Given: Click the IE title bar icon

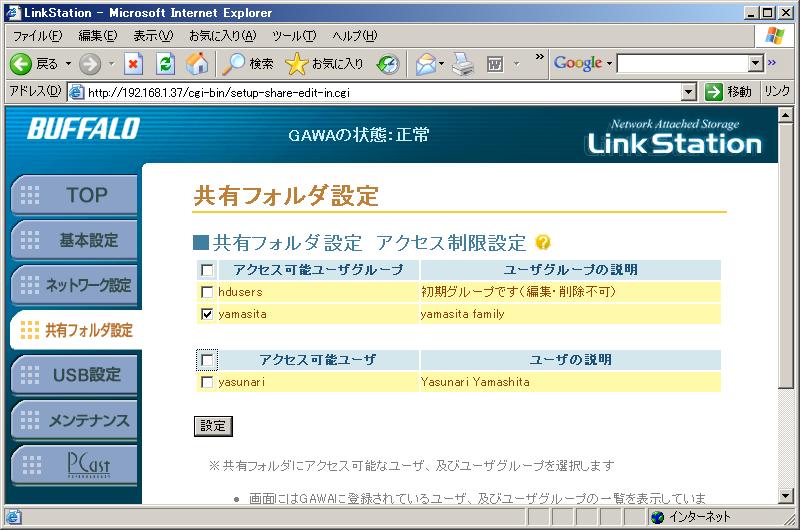Looking at the screenshot, I should click(x=13, y=12).
